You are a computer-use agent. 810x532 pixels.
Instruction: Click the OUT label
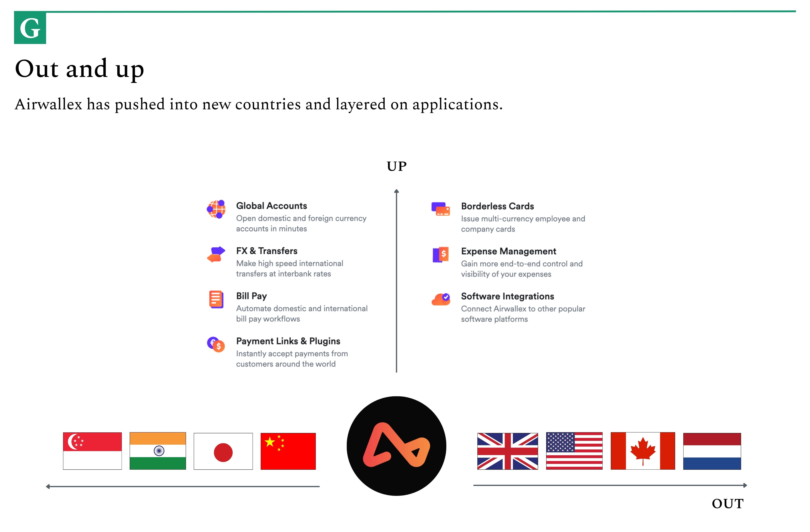[728, 504]
